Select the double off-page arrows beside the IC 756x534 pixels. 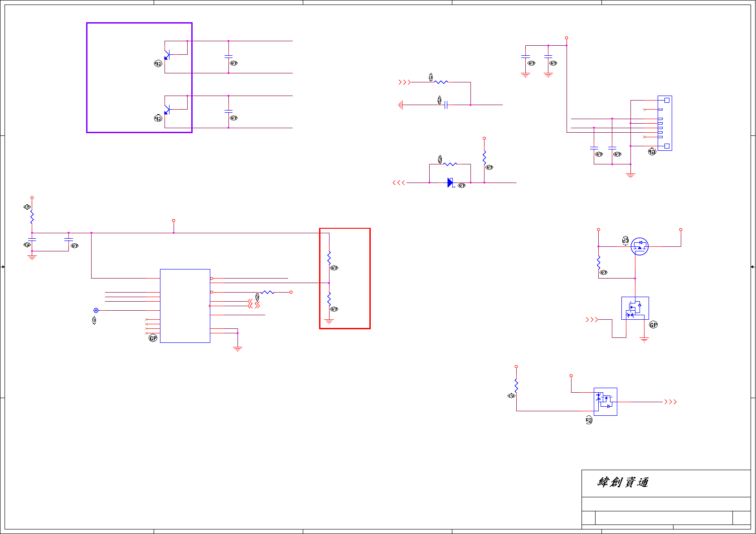pyautogui.click(x=254, y=303)
